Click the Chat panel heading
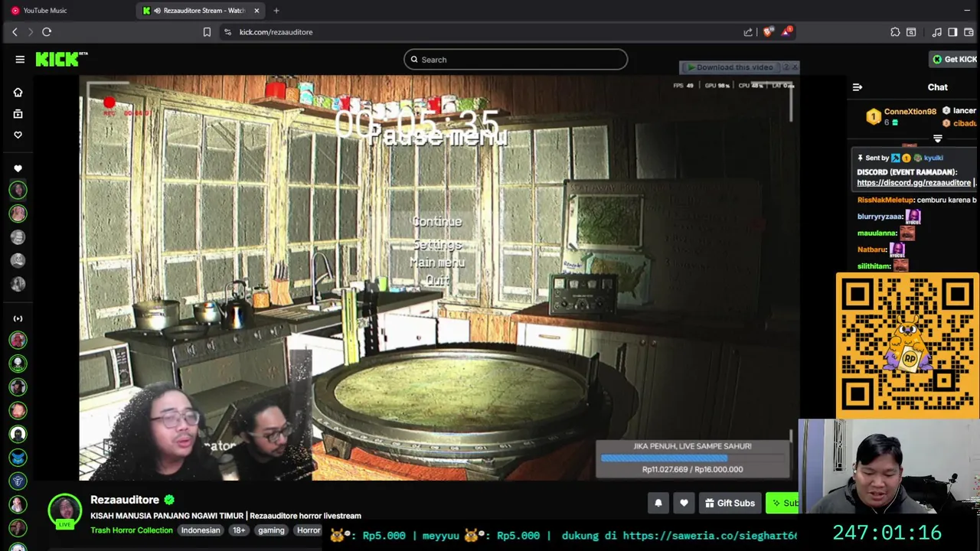The image size is (980, 551). coord(937,87)
